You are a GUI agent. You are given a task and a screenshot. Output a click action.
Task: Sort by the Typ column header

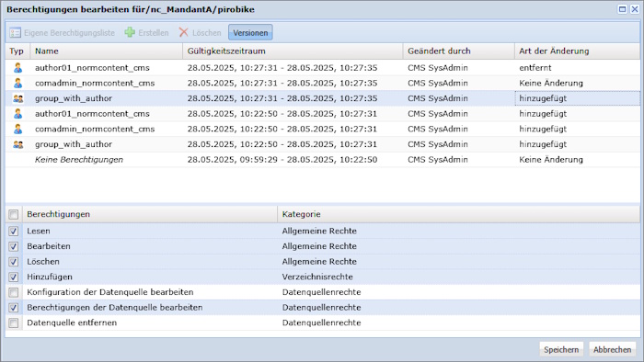coord(17,51)
